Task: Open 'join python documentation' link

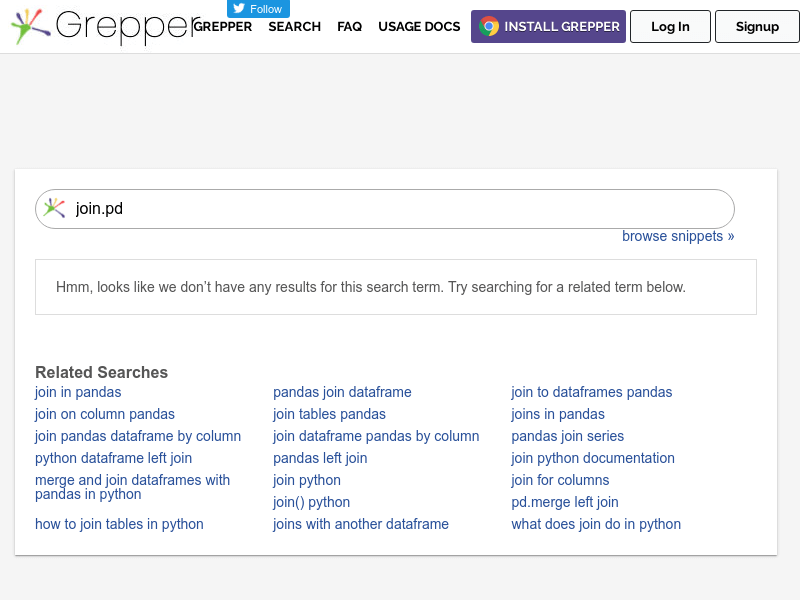Action: (593, 458)
